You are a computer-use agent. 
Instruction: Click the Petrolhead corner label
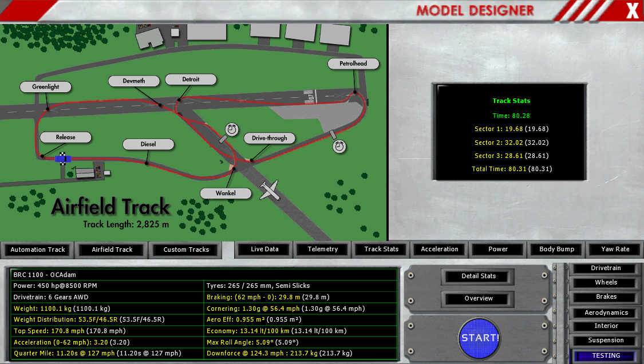353,64
